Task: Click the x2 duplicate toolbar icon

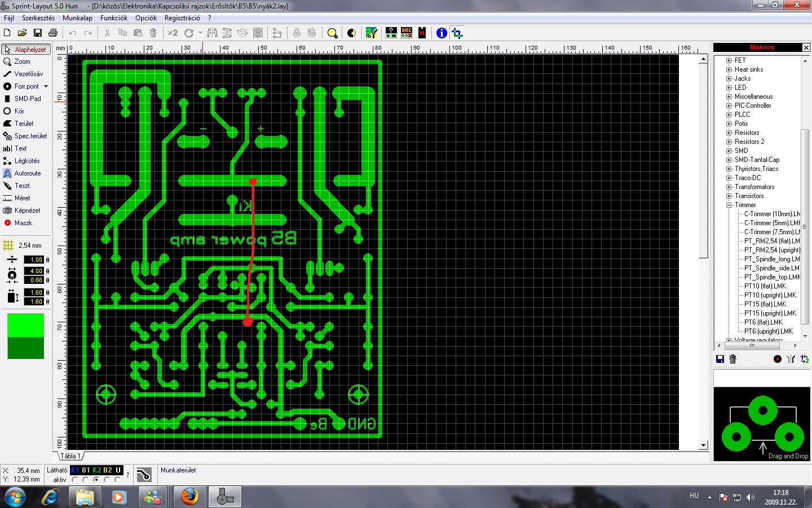Action: pyautogui.click(x=173, y=33)
